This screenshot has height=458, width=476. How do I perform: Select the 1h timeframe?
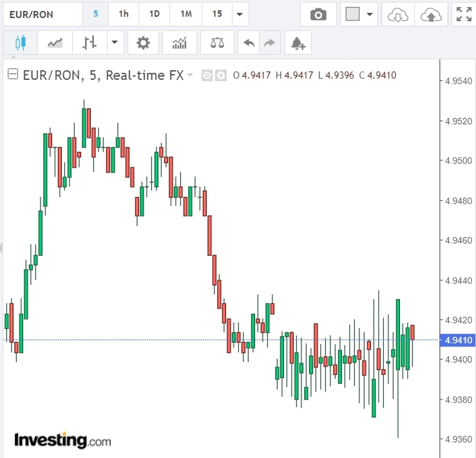click(x=124, y=14)
